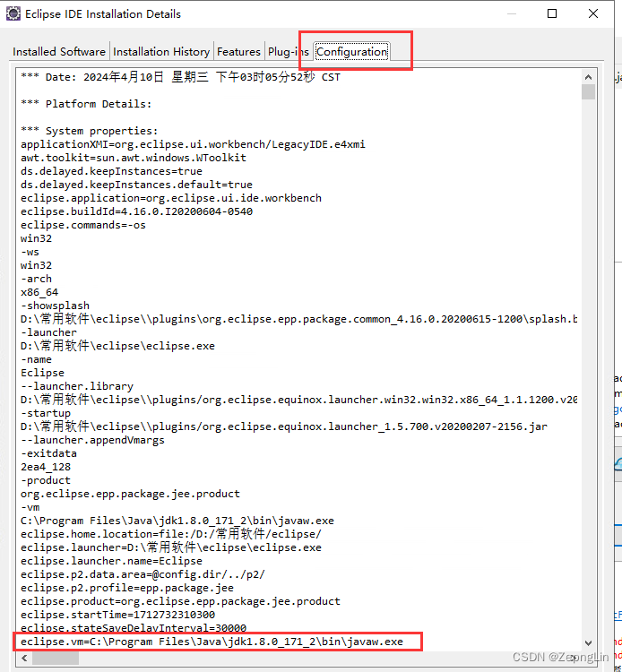The width and height of the screenshot is (622, 672).
Task: Click the ds.delayed.keepInstances=true line
Action: tap(111, 171)
